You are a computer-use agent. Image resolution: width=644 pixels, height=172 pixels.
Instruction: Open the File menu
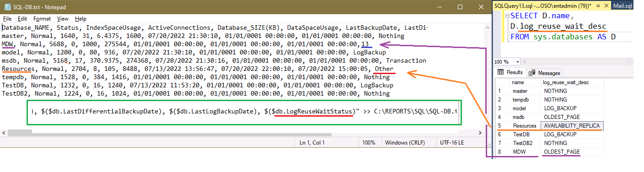pos(7,19)
